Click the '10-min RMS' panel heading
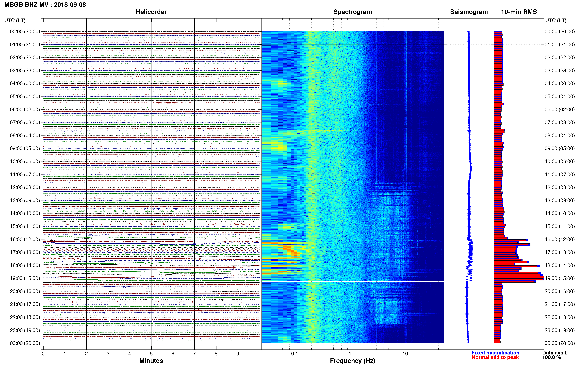The height and width of the screenshot is (368, 588). [519, 12]
